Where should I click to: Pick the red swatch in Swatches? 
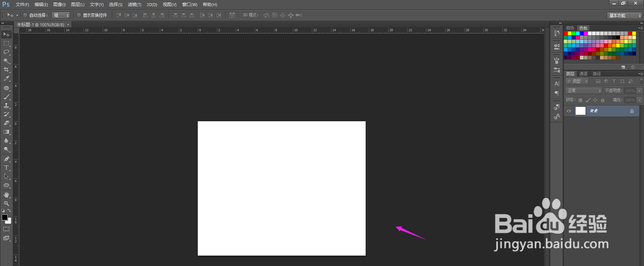pos(566,34)
